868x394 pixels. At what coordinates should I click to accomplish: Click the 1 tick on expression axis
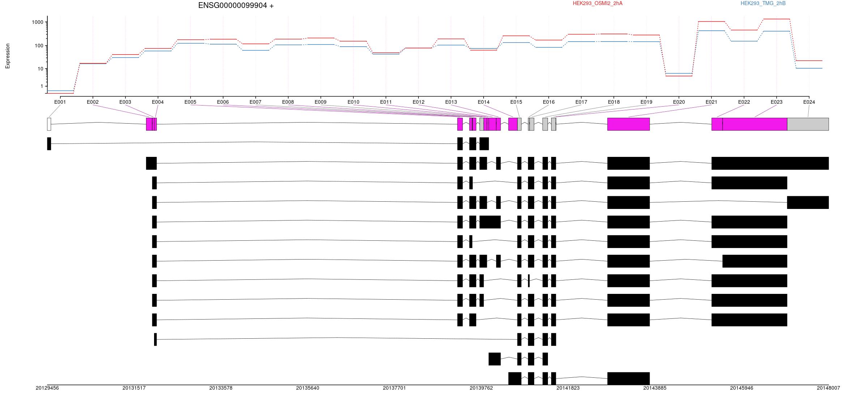tap(42, 86)
